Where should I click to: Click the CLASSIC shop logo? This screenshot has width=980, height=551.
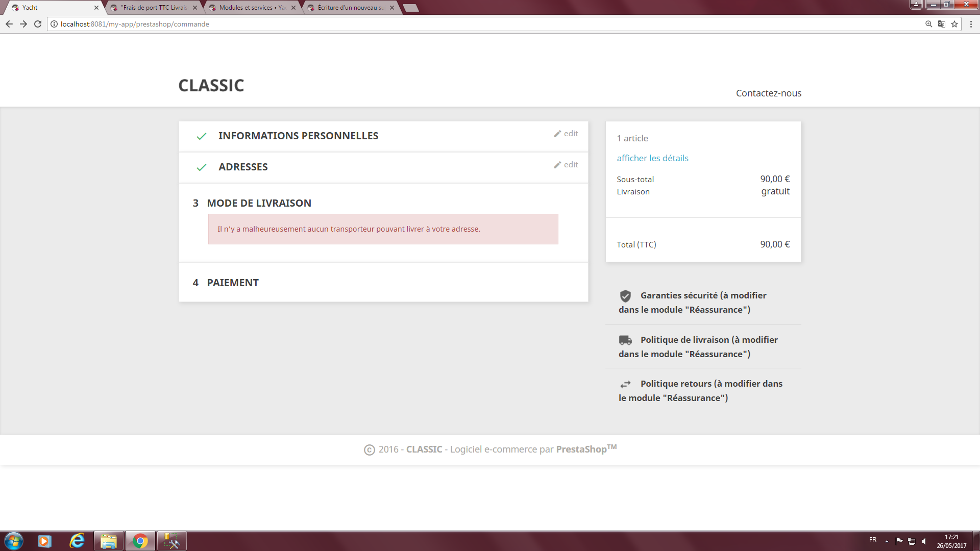[x=211, y=85]
